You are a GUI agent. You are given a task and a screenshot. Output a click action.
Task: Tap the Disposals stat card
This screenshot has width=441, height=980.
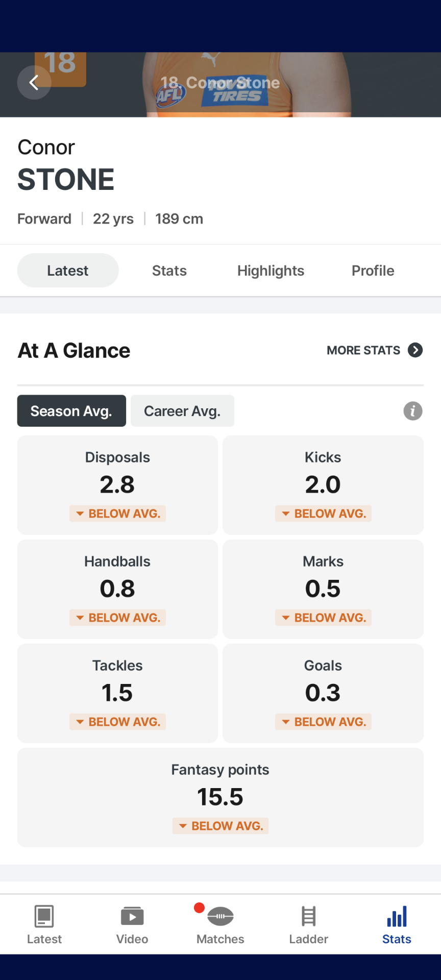117,485
